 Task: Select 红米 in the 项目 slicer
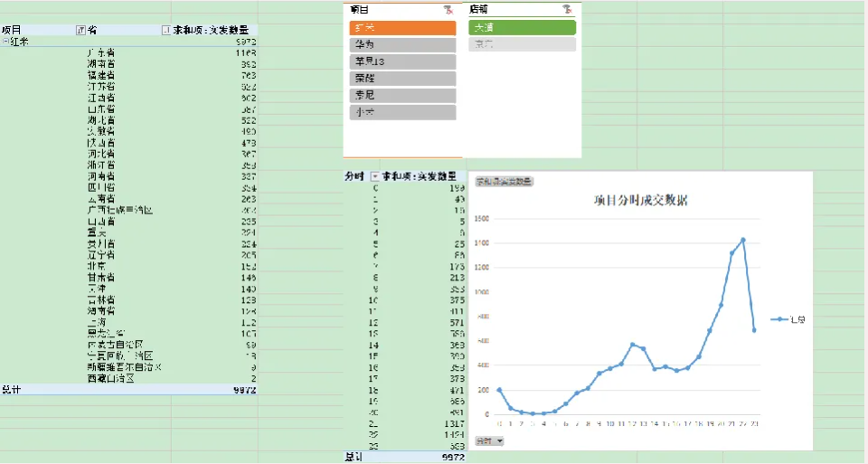(402, 28)
